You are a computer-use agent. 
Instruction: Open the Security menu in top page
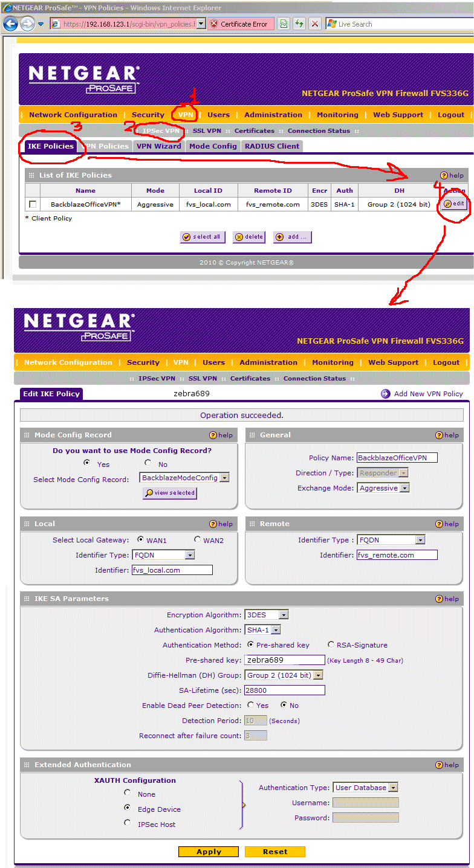(148, 115)
